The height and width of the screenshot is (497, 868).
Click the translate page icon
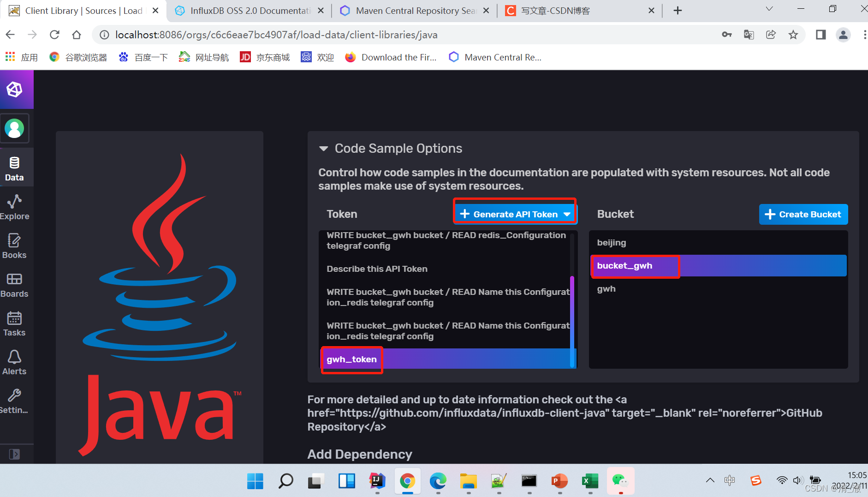749,35
